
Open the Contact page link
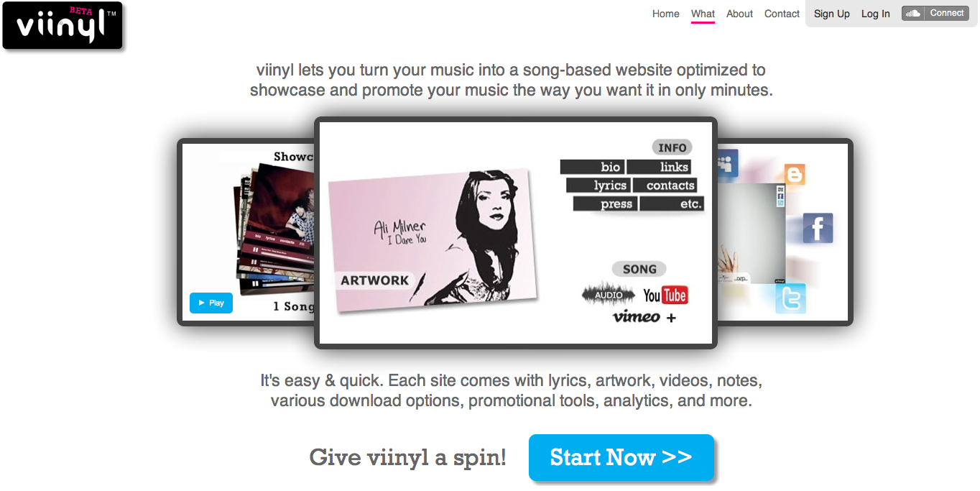pos(782,14)
